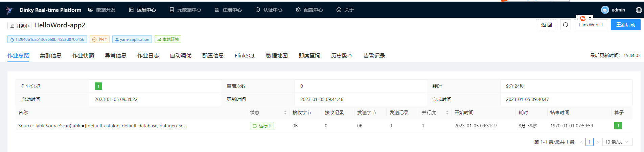The height and width of the screenshot is (152, 644).
Task: Open the 运维中心 menu
Action: [x=142, y=10]
